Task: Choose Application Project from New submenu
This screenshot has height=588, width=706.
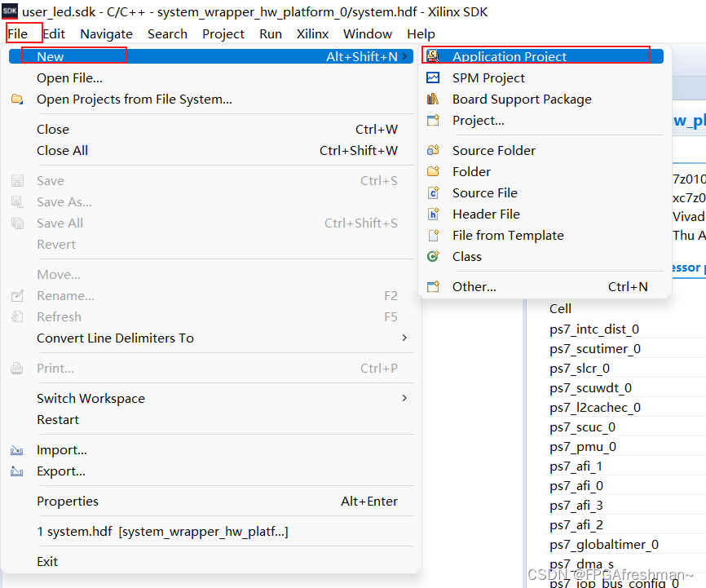Action: point(543,56)
